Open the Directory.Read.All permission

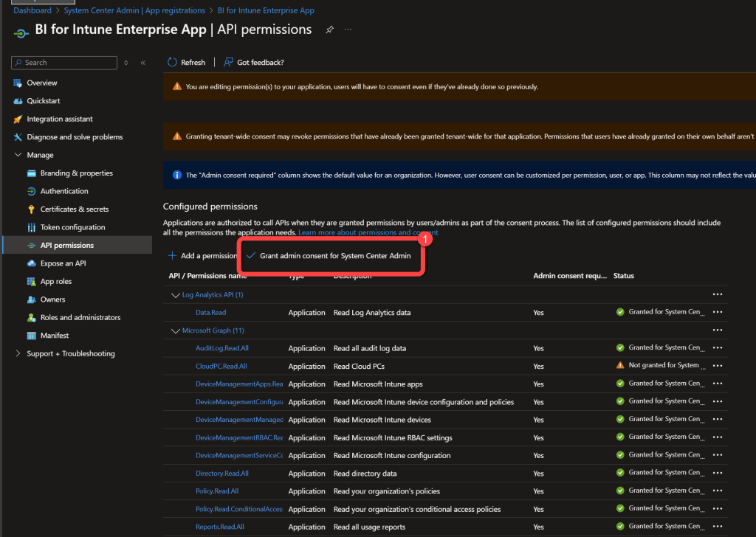coord(222,474)
